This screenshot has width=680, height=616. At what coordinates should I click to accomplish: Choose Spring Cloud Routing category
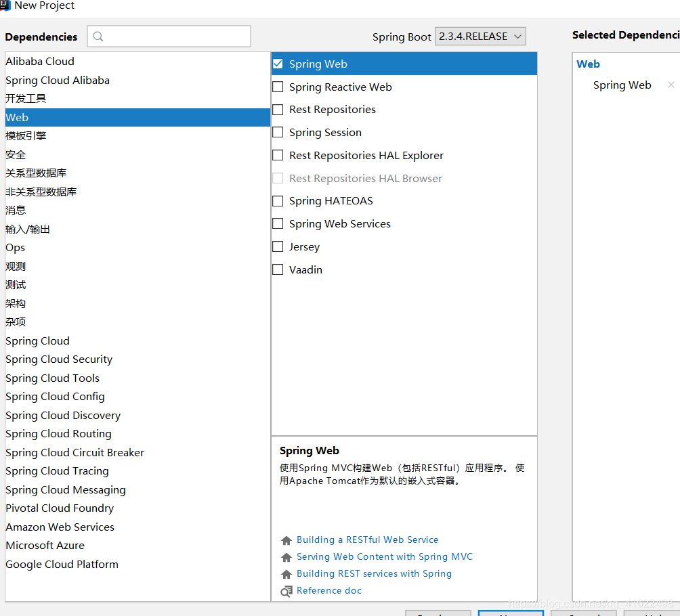click(x=137, y=434)
